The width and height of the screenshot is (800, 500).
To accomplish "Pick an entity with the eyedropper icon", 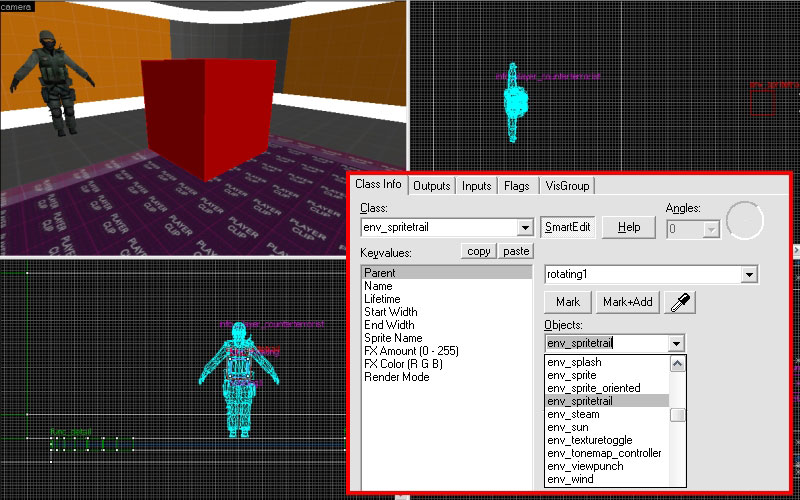I will pyautogui.click(x=680, y=302).
